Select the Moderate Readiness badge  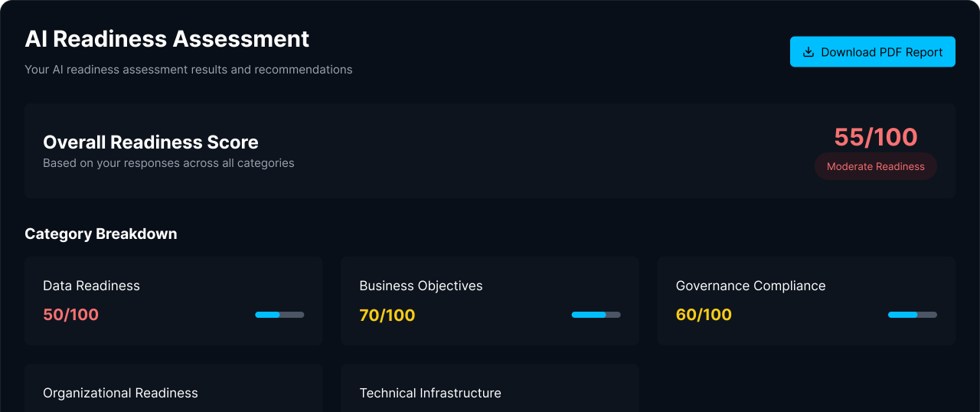point(876,166)
